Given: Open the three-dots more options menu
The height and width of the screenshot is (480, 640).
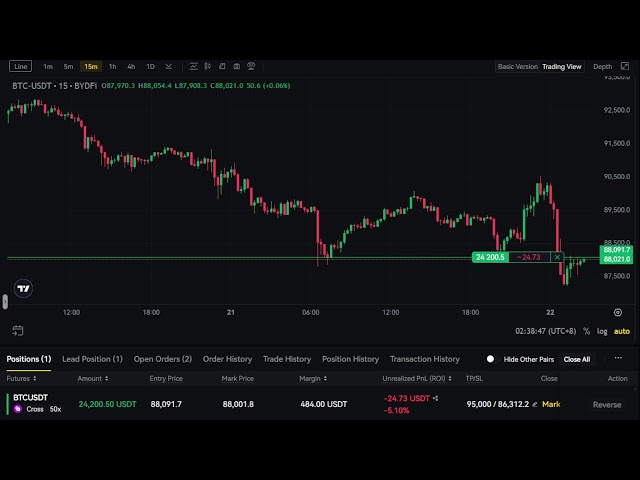Looking at the screenshot, I should 618,358.
